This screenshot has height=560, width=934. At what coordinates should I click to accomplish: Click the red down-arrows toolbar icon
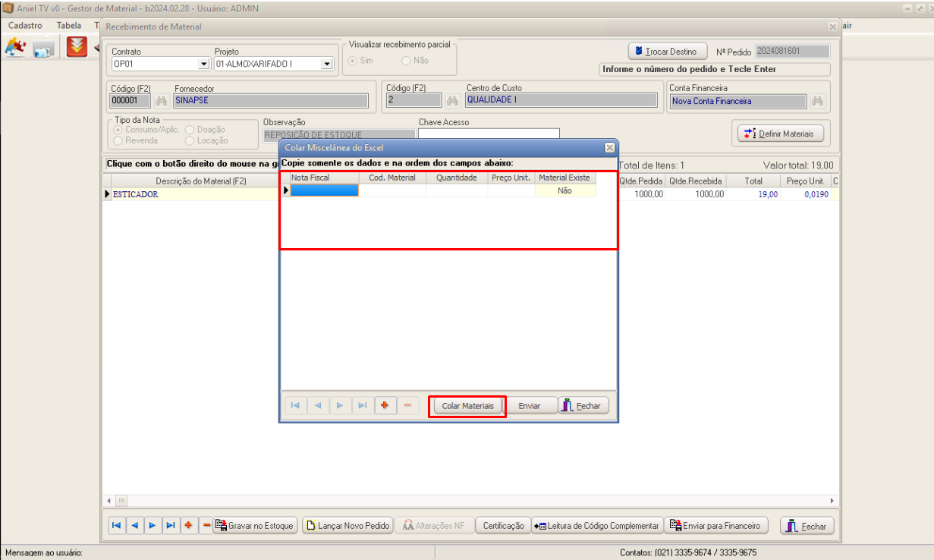coord(77,48)
